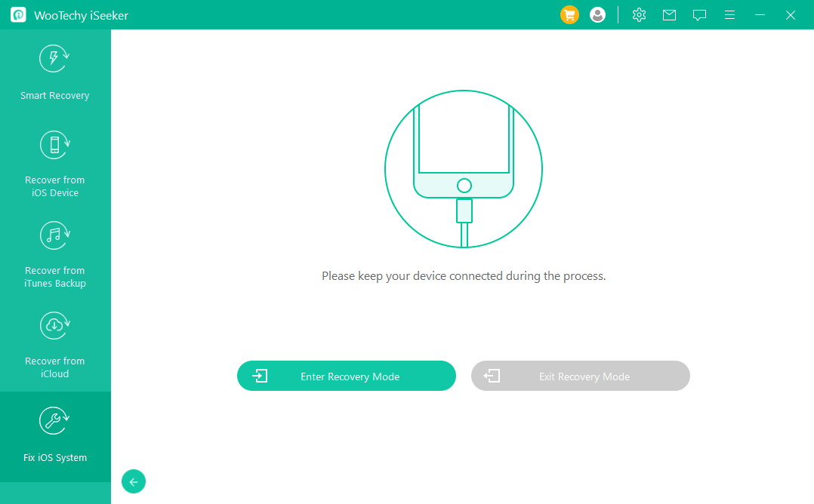Switch to the Fix iOS System tab

coord(54,436)
